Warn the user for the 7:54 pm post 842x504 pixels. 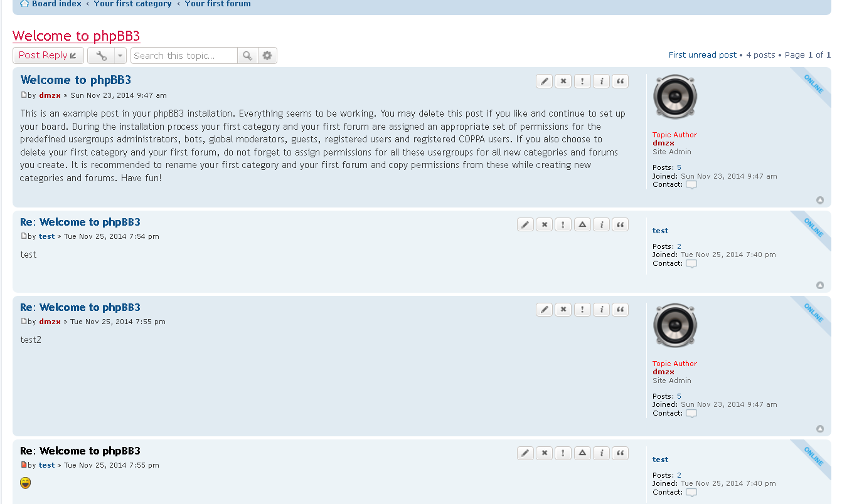[582, 224]
